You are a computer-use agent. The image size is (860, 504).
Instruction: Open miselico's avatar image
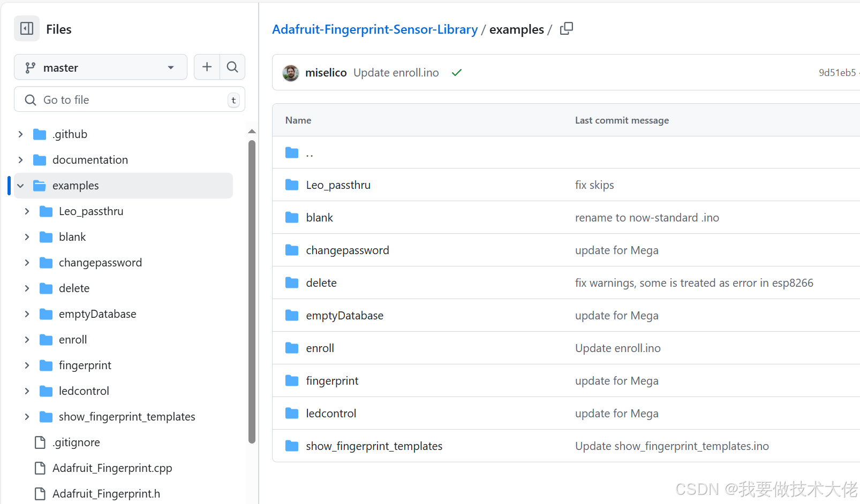point(291,73)
